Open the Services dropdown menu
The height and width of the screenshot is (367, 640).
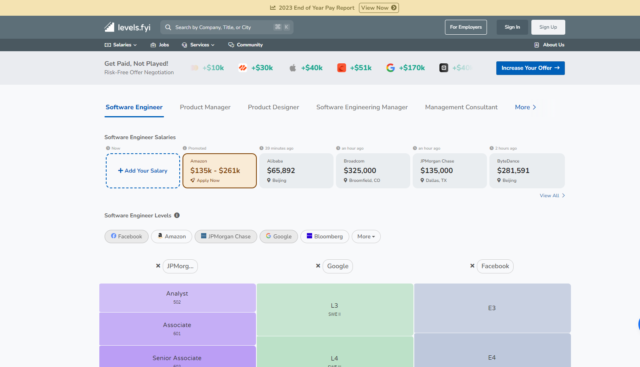pos(198,45)
